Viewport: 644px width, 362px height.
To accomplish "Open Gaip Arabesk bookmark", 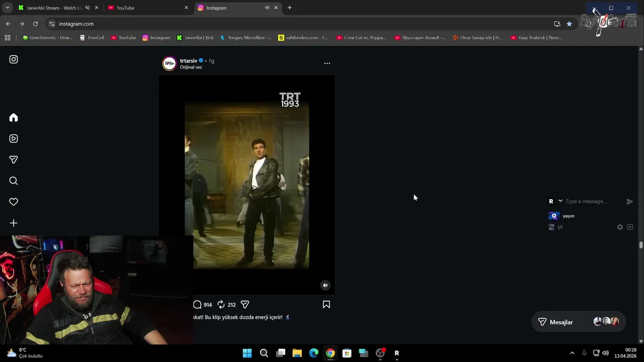I will click(x=536, y=38).
